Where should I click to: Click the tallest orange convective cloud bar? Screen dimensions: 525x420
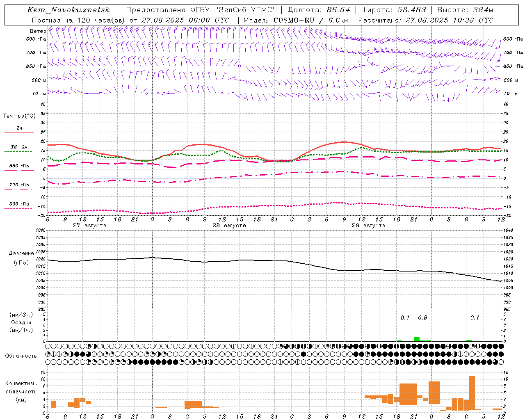[472, 393]
